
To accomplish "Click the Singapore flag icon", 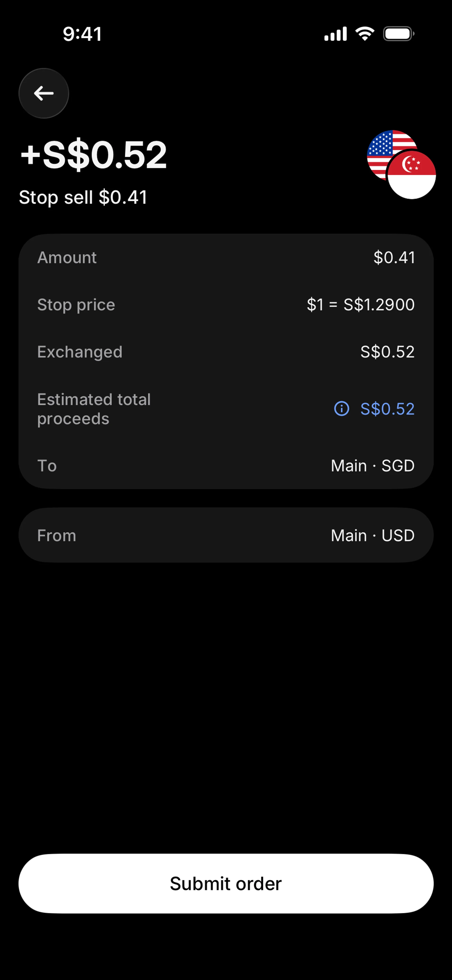I will (x=412, y=175).
